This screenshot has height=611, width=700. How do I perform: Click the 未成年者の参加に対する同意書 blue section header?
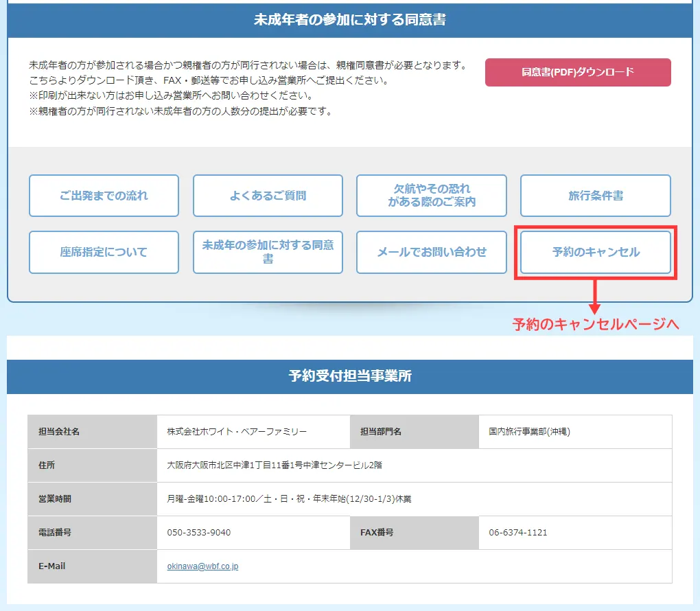350,20
